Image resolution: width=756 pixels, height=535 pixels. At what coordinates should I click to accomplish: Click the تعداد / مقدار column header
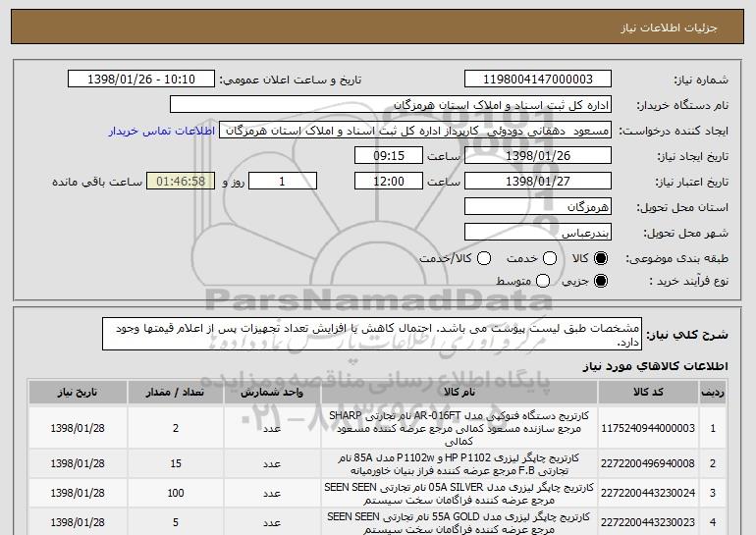[x=176, y=393]
